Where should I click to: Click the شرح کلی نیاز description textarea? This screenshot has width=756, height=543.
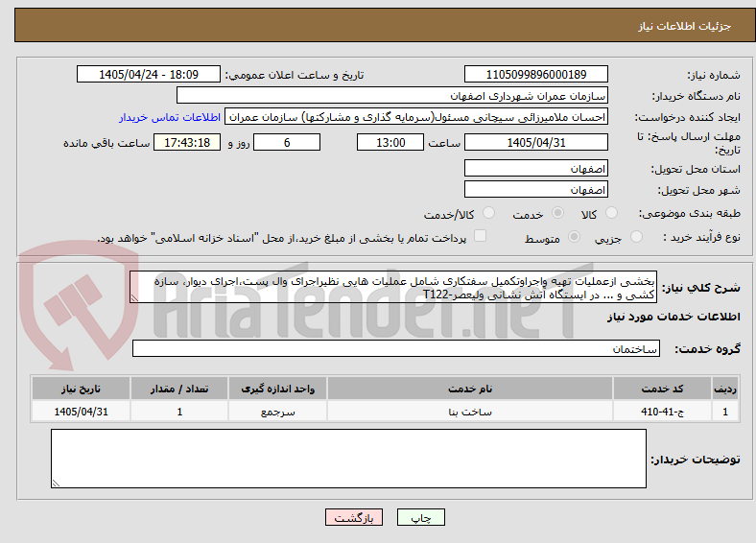[393, 287]
